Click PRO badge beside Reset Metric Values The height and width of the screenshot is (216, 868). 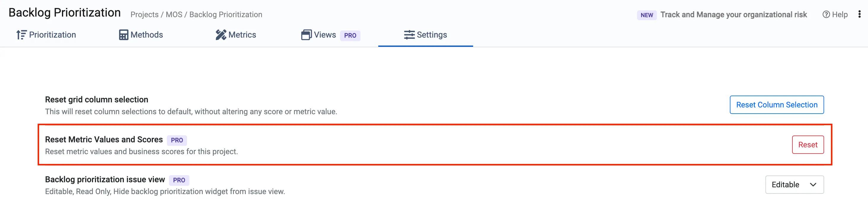177,140
